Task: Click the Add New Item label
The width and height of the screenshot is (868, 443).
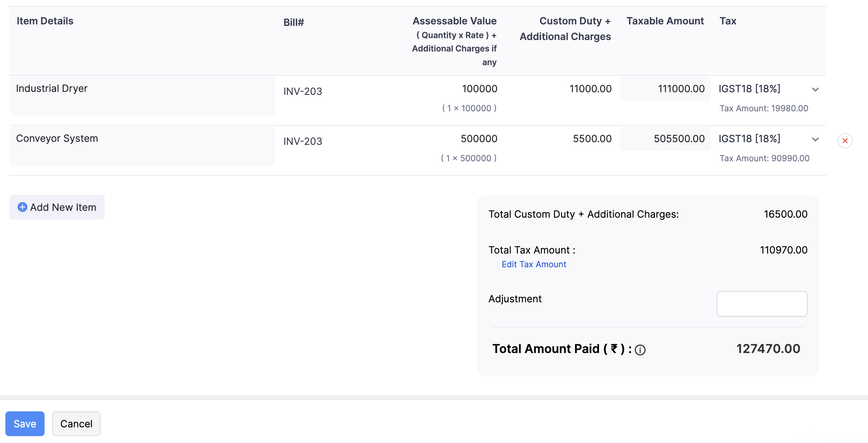Action: pyautogui.click(x=63, y=207)
